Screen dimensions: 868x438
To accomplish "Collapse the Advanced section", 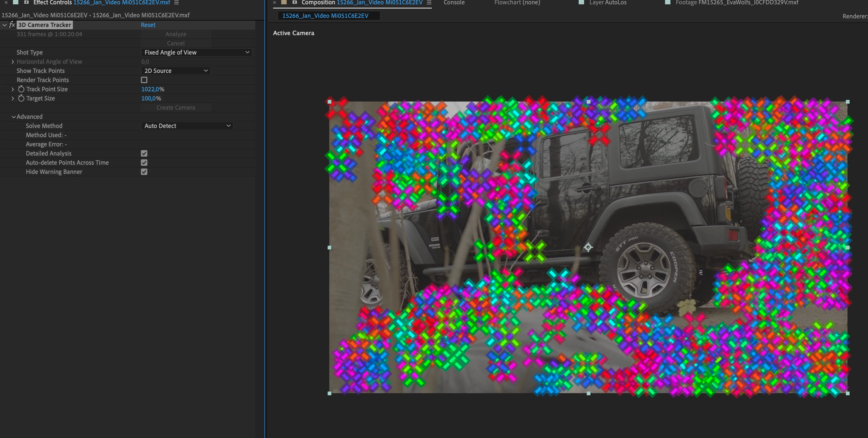I will pyautogui.click(x=14, y=117).
